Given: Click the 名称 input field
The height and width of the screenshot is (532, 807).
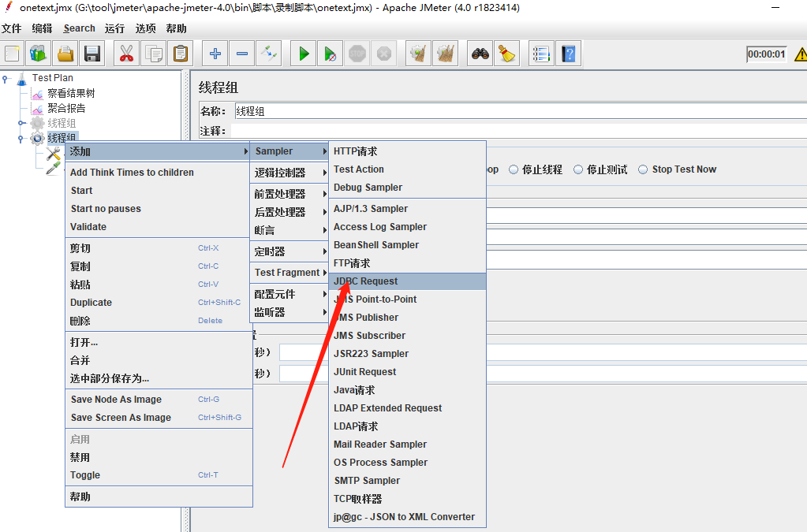Looking at the screenshot, I should (x=521, y=111).
